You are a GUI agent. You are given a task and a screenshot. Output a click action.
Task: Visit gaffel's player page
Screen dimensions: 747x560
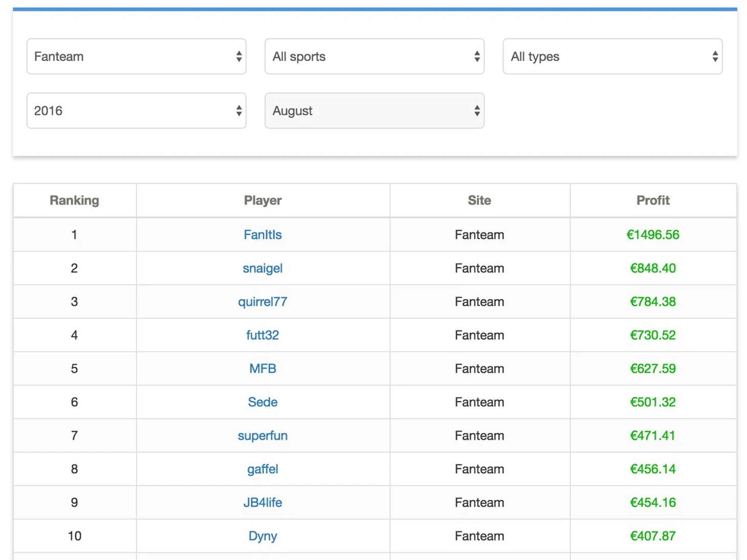click(262, 469)
